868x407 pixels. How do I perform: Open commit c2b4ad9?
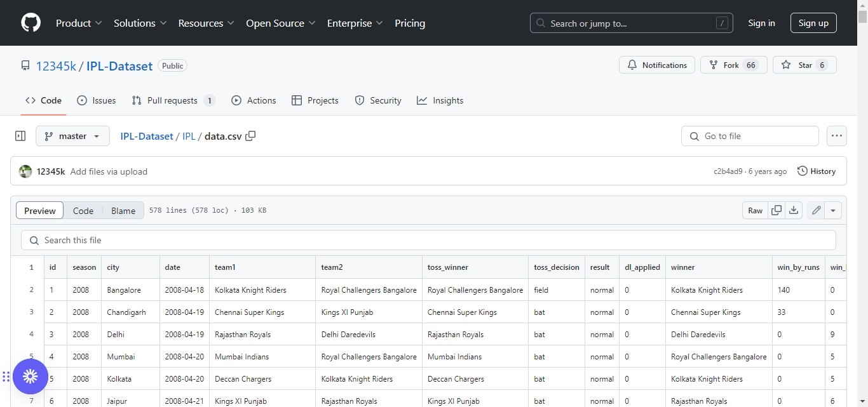click(x=728, y=171)
